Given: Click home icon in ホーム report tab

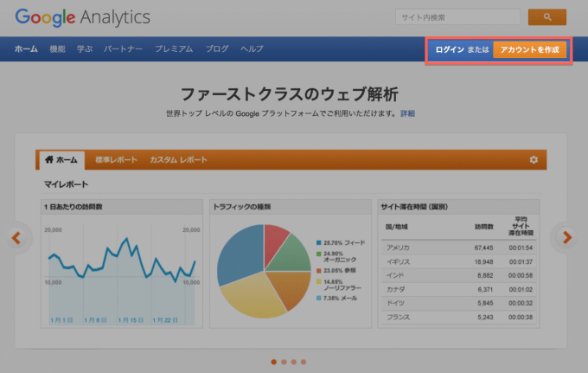Looking at the screenshot, I should tap(49, 159).
